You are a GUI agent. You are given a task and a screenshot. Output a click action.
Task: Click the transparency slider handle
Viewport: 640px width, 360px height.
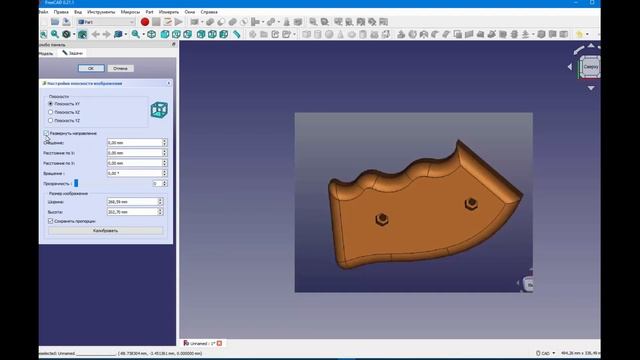[x=76, y=184]
